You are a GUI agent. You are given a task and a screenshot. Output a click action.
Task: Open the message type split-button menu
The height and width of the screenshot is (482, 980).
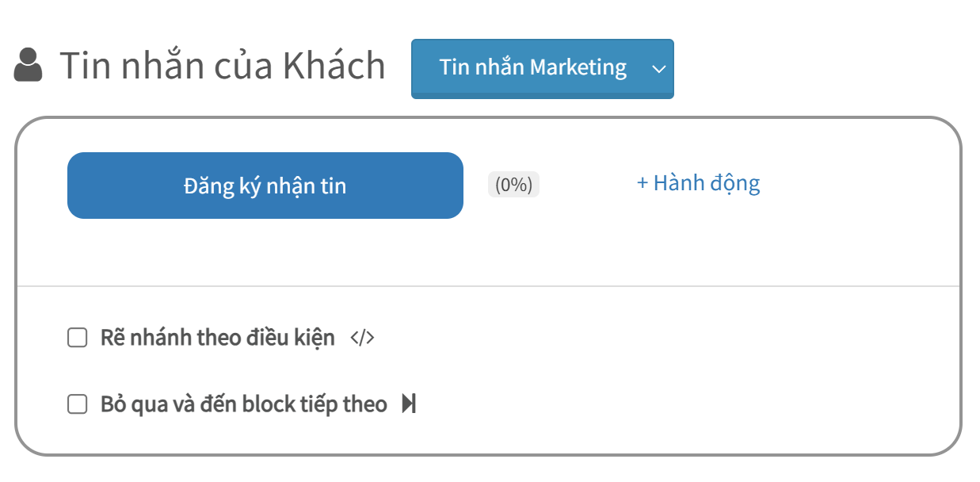coord(659,69)
